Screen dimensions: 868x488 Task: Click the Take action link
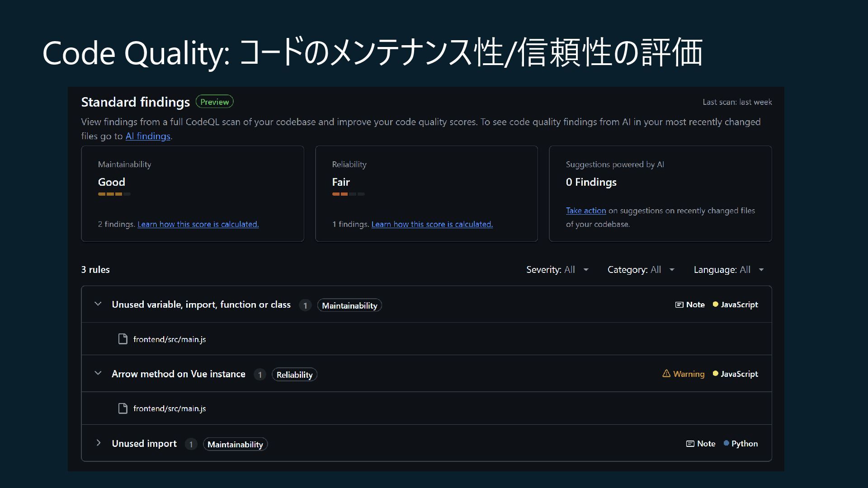tap(585, 211)
